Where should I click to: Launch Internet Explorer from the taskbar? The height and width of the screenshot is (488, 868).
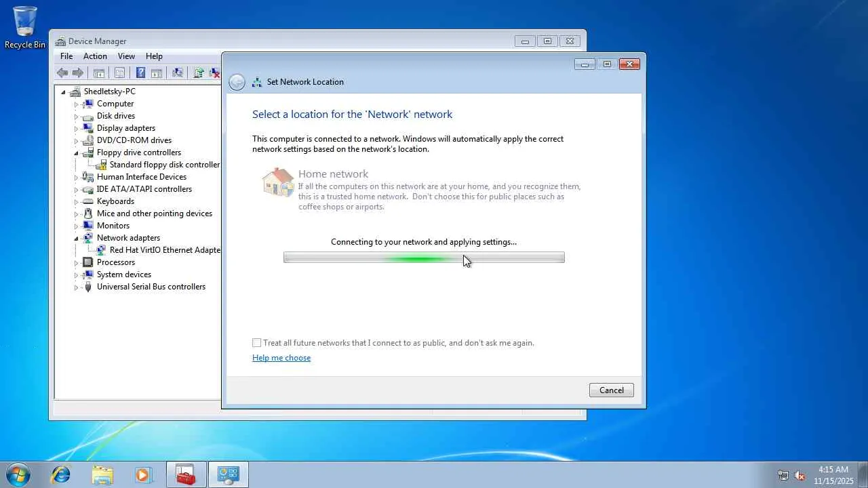click(60, 474)
